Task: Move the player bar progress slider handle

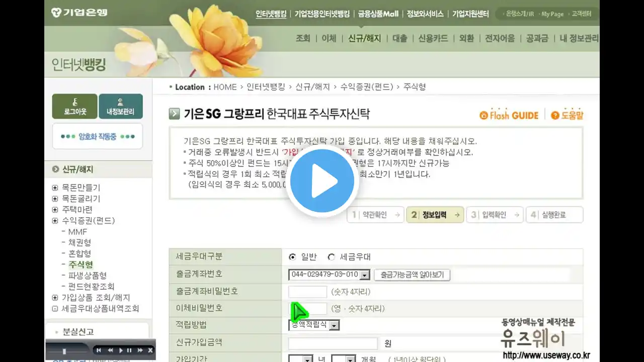Action: [x=64, y=351]
